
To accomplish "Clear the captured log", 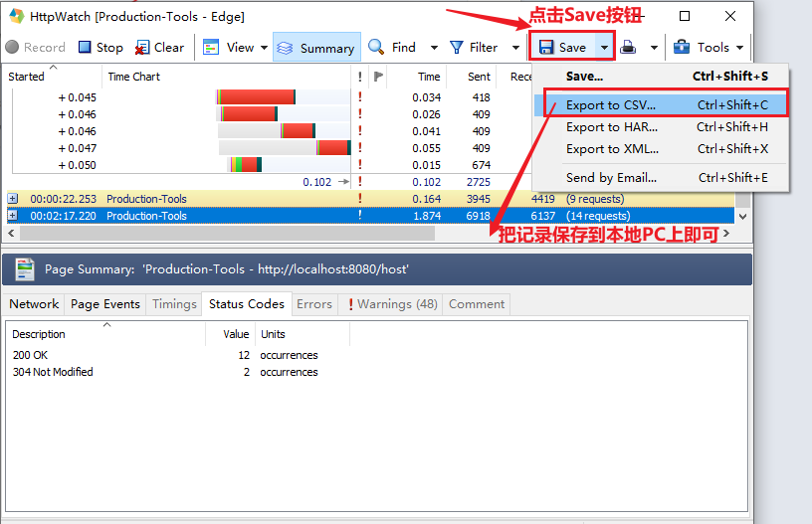I will click(159, 48).
